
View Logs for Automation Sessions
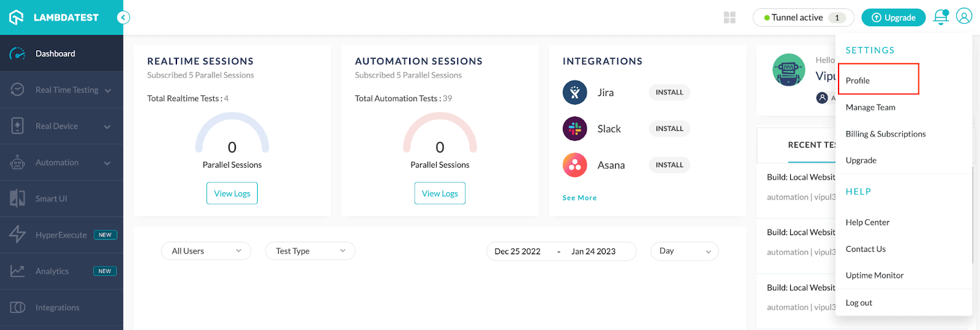point(440,193)
